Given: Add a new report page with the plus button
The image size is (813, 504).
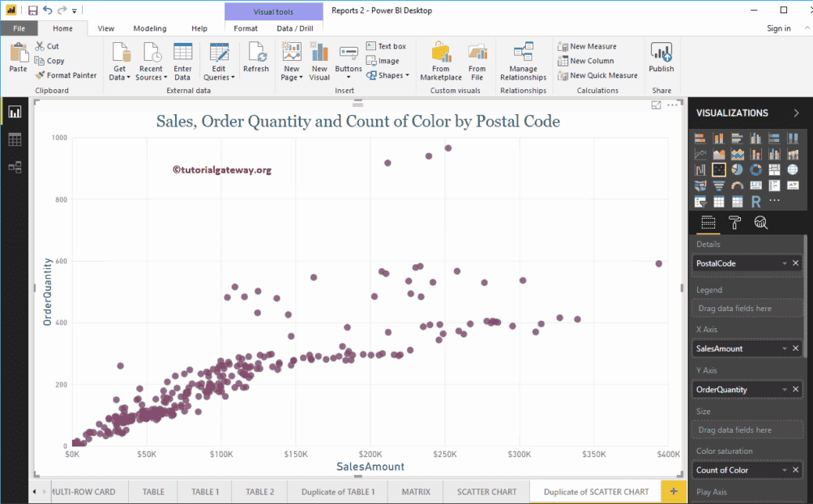Looking at the screenshot, I should coord(673,491).
